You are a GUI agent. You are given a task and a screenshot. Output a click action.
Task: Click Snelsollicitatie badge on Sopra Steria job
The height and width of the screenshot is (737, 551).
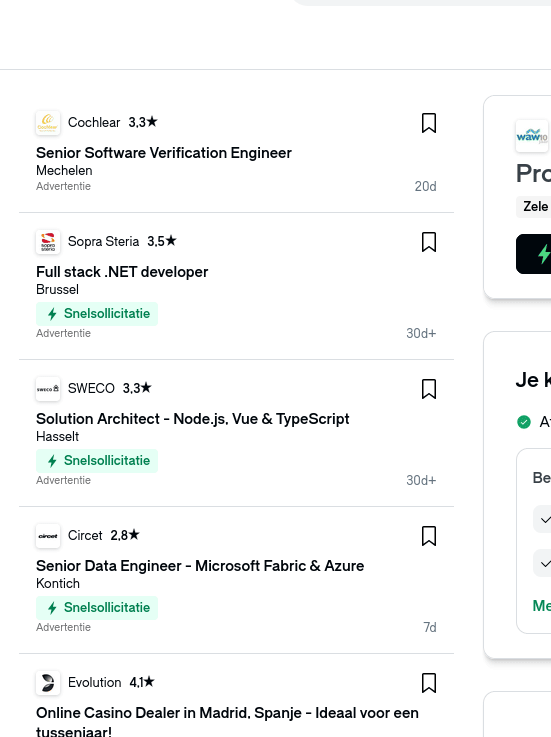click(97, 314)
